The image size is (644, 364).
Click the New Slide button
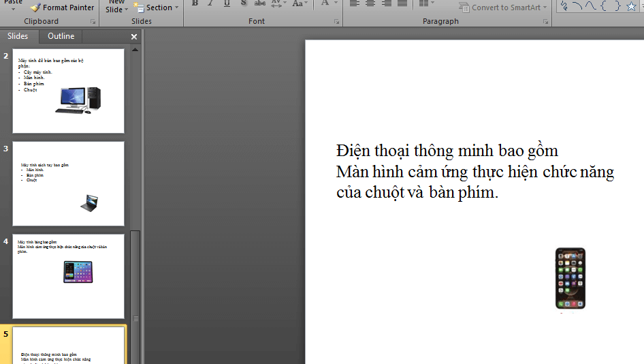(116, 7)
